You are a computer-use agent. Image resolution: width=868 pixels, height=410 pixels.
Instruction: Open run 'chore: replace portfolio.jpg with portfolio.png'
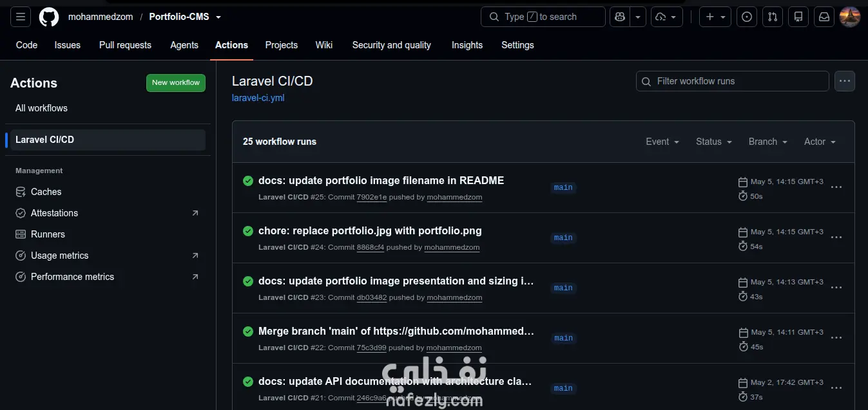click(370, 231)
